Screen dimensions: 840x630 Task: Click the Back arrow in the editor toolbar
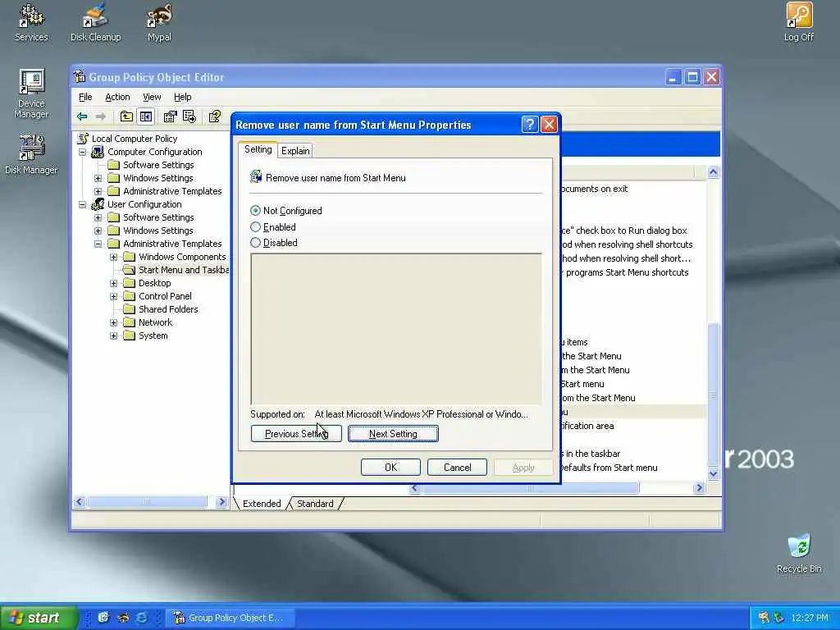point(82,116)
